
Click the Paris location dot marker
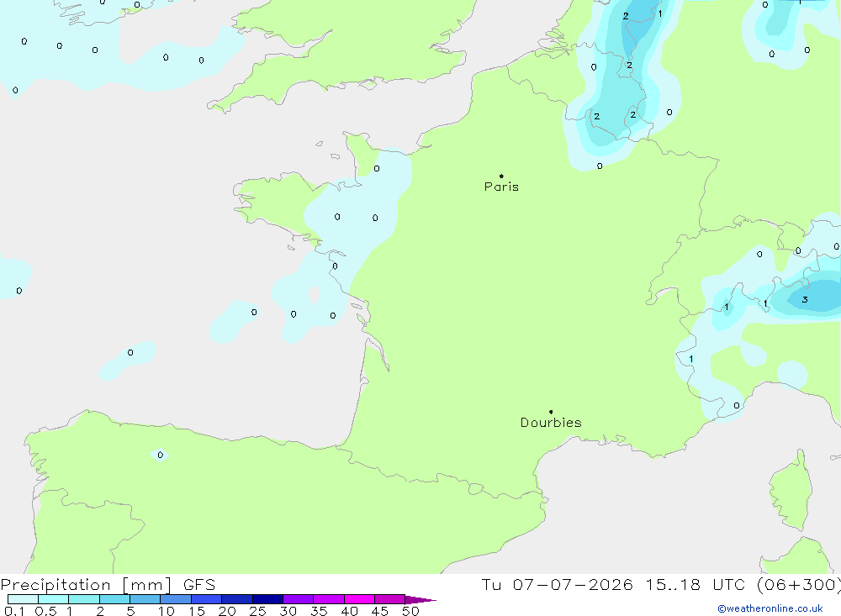point(501,176)
